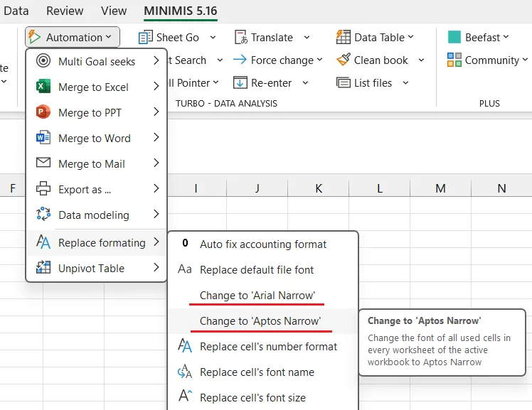Click the Automation lightning-play icon

point(34,37)
